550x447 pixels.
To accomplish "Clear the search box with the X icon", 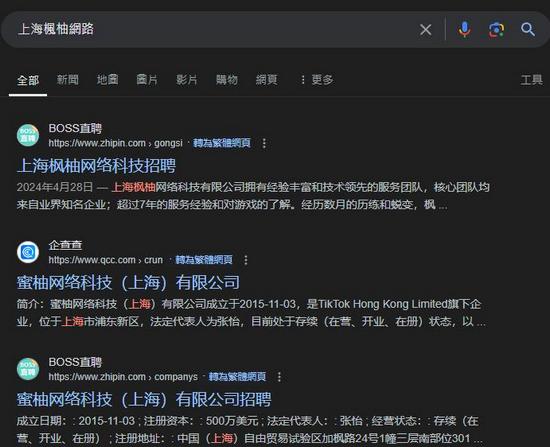I will click(425, 30).
